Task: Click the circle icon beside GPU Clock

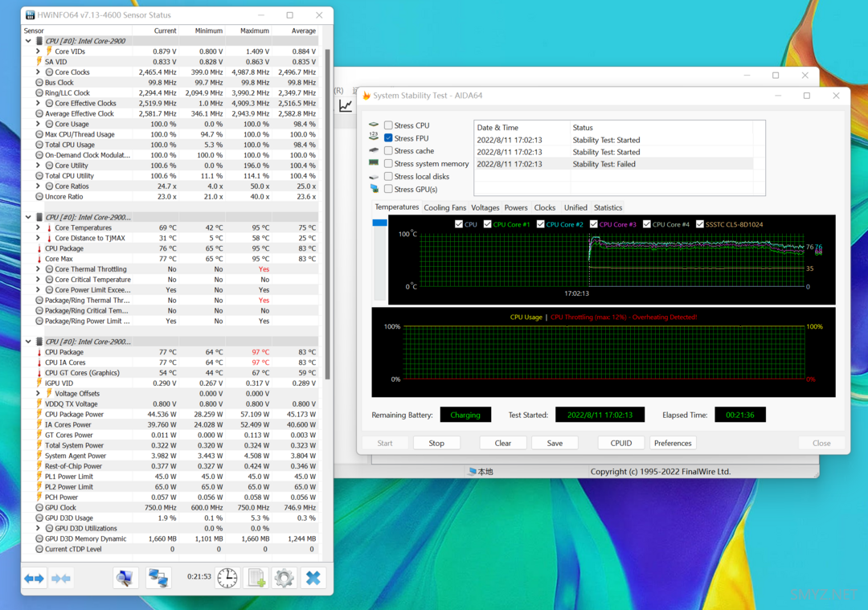Action: (39, 508)
